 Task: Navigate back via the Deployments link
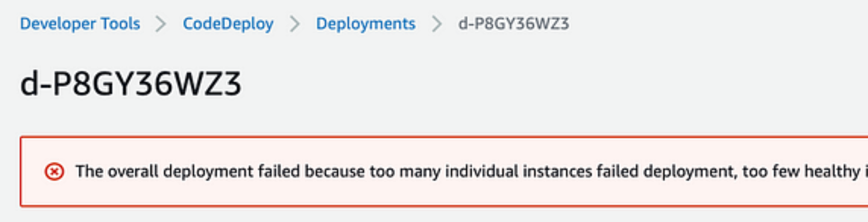(x=366, y=24)
